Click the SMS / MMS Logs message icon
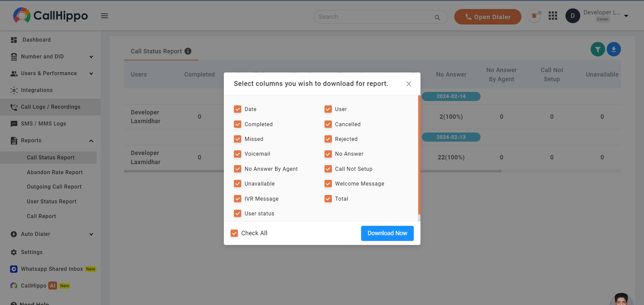The image size is (644, 305). (x=14, y=124)
